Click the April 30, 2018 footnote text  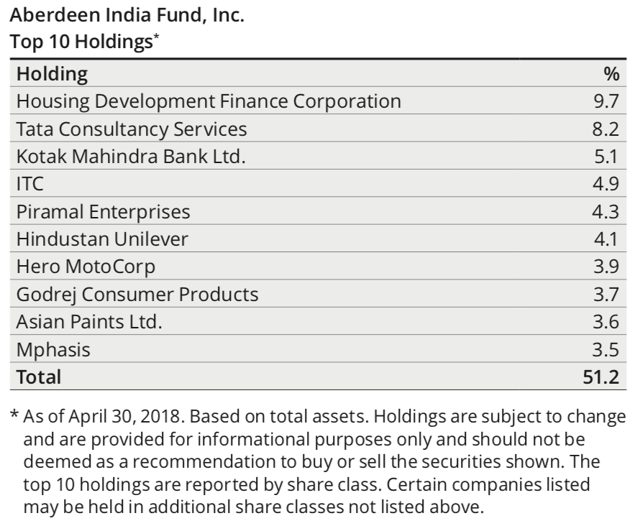pyautogui.click(x=124, y=417)
